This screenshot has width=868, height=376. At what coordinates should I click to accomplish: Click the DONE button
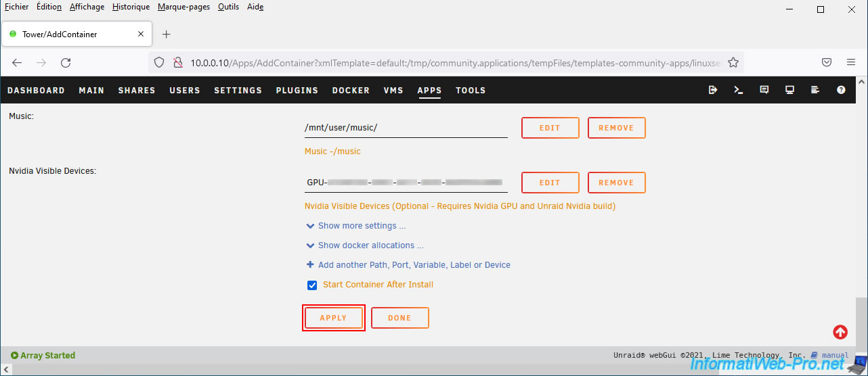coord(399,318)
